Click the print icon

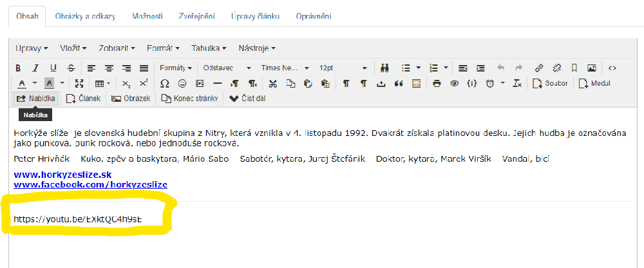coord(437,83)
